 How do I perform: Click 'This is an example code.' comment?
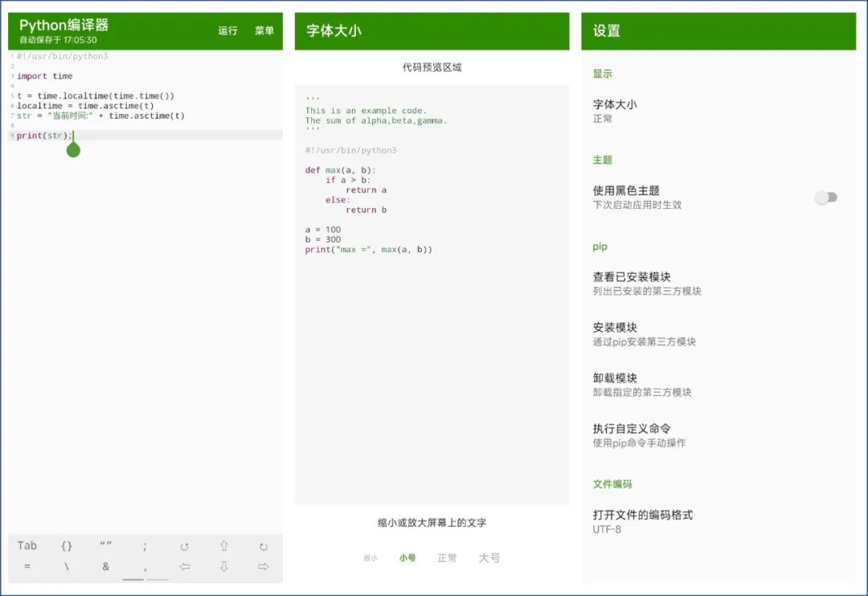tap(366, 111)
